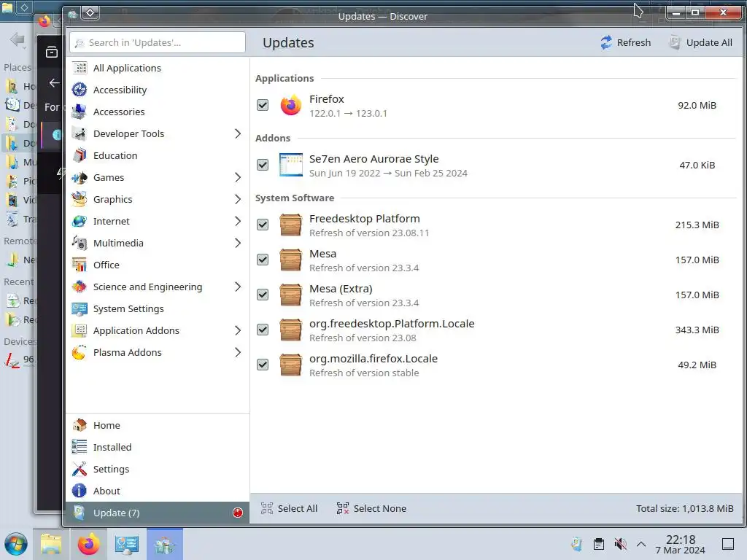
Task: Click the Multimedia category icon
Action: coord(79,243)
